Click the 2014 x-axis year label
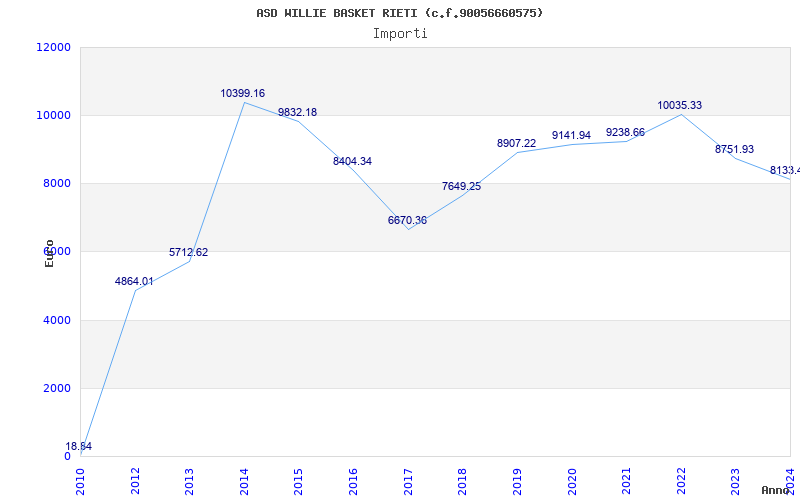The image size is (800, 500). [244, 480]
